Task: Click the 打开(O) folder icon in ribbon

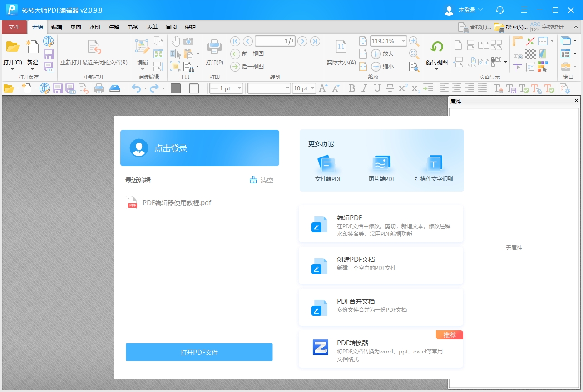Action: pos(12,47)
